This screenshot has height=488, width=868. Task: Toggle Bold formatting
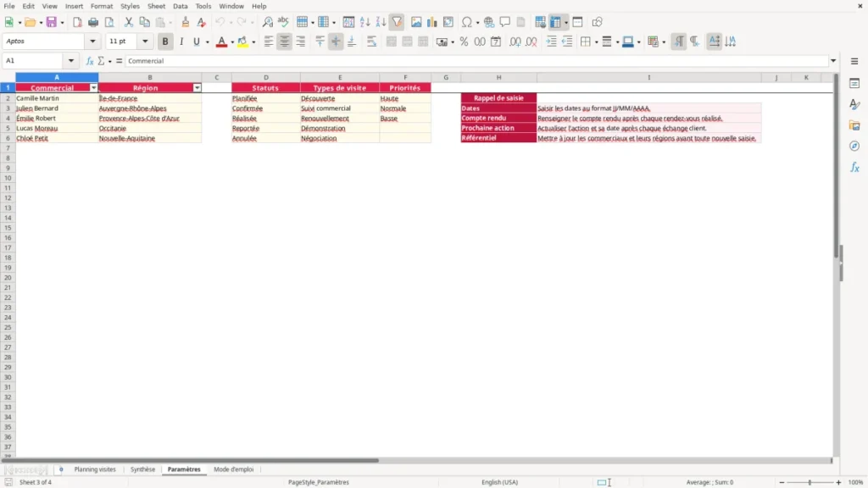point(165,42)
